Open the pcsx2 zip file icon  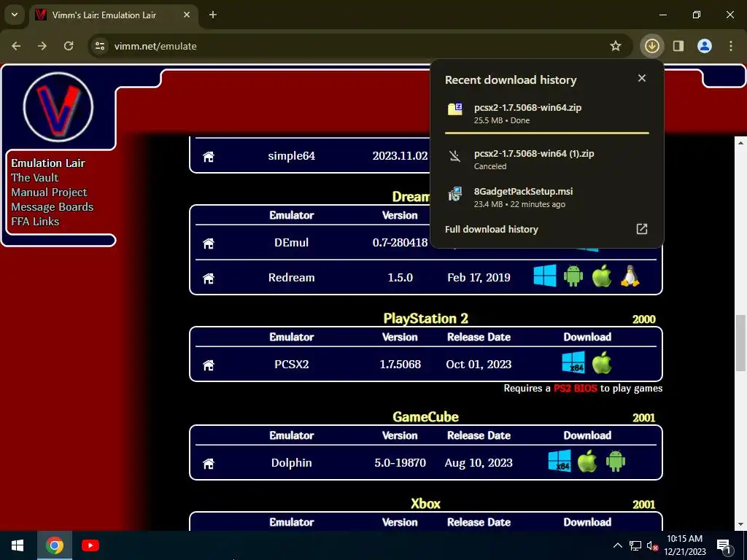click(x=455, y=109)
